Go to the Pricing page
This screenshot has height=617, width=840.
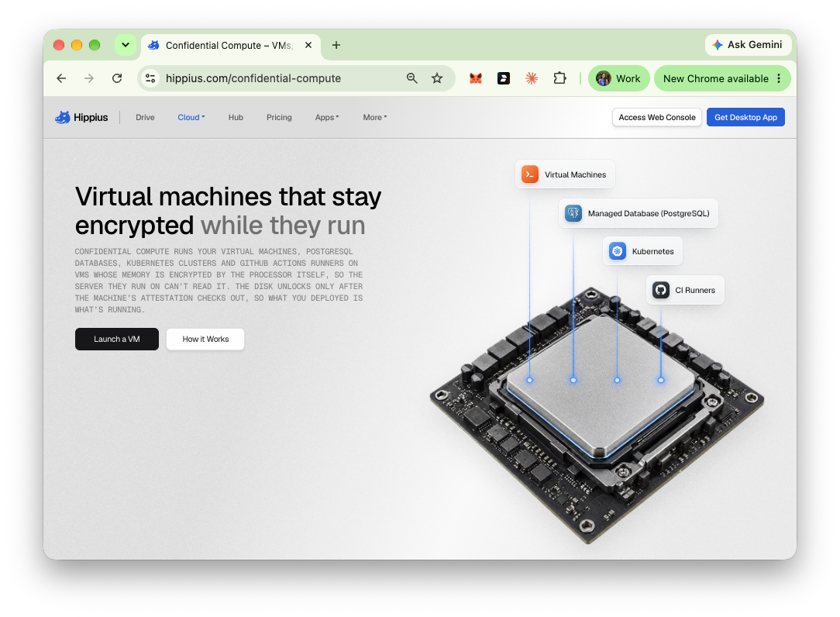pos(279,117)
